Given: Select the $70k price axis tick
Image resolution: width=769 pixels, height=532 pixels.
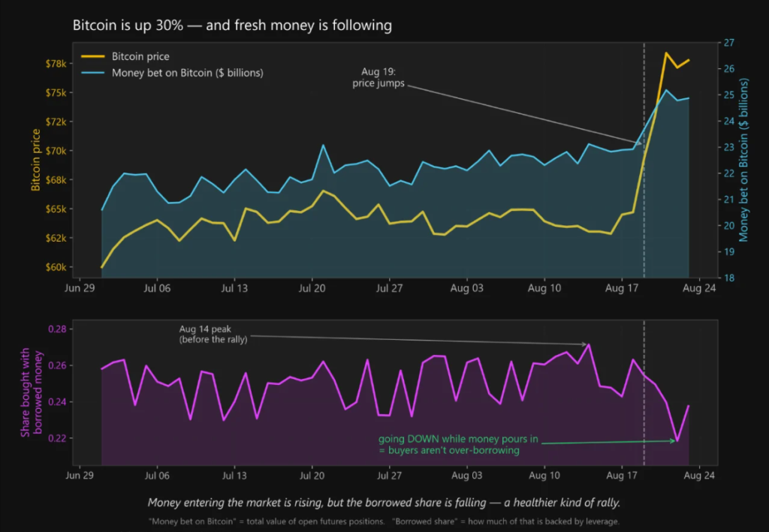Looking at the screenshot, I should coord(56,151).
